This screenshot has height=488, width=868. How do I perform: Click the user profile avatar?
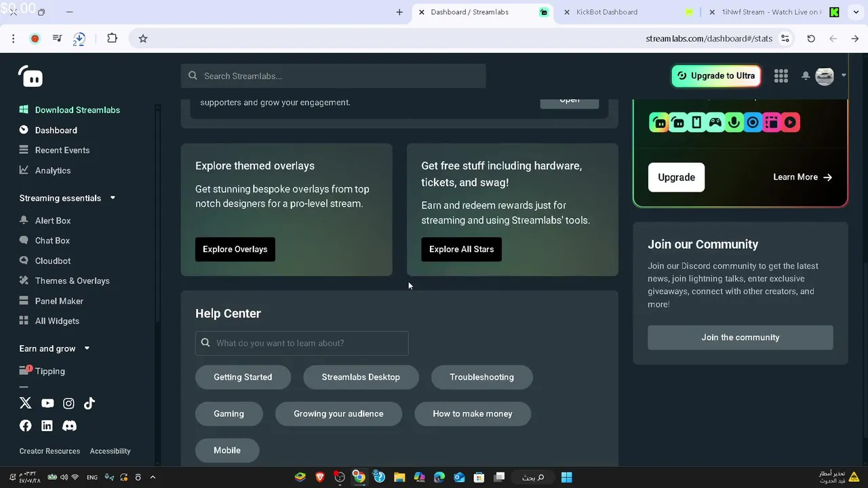click(x=825, y=76)
